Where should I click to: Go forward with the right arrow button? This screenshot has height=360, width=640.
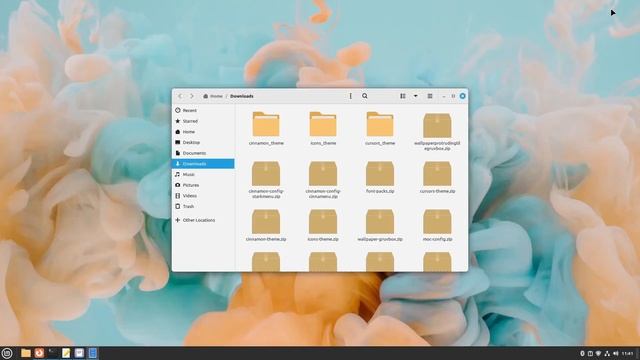pos(192,96)
